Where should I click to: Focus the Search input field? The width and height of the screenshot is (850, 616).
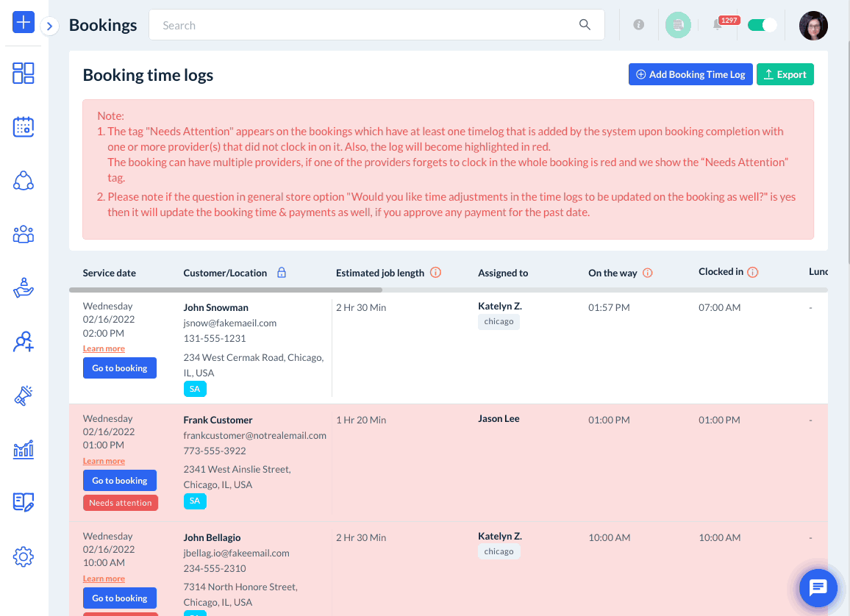pos(376,25)
